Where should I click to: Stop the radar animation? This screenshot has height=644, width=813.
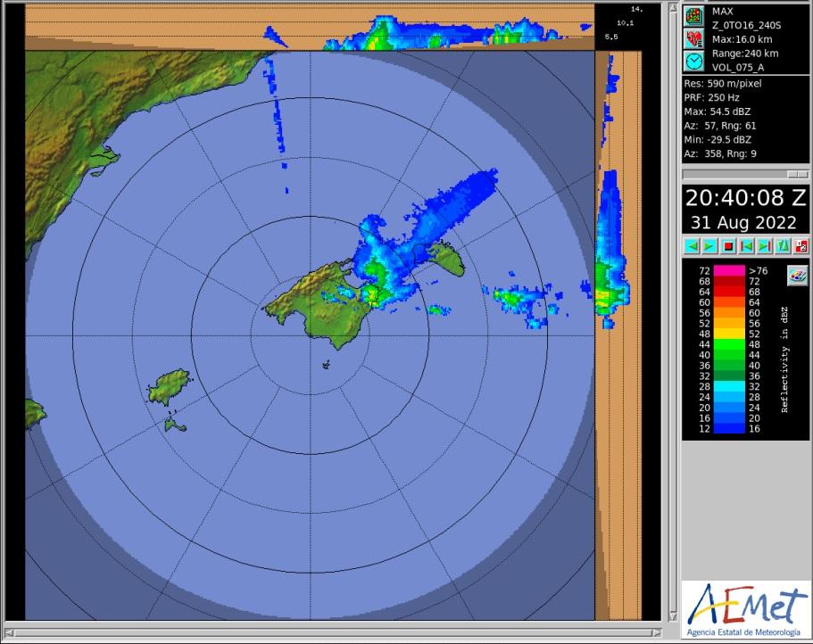728,245
